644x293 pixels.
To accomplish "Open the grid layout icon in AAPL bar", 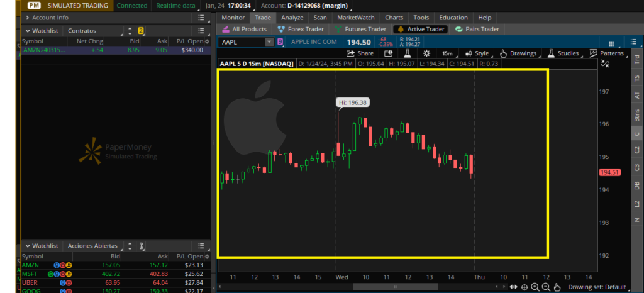I will (x=611, y=43).
